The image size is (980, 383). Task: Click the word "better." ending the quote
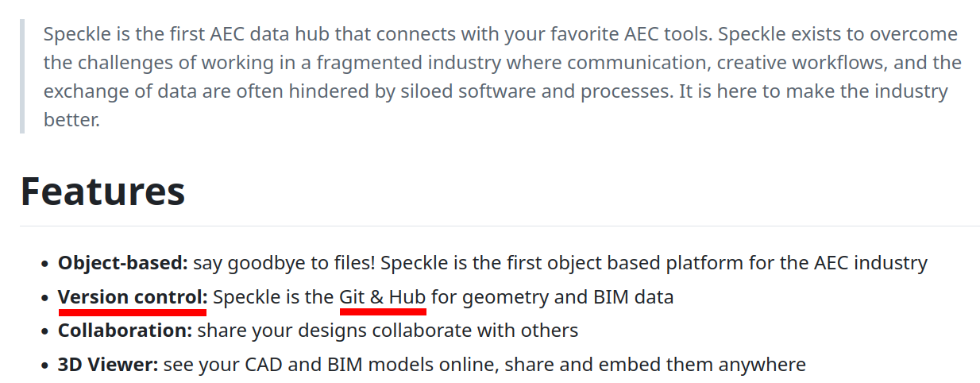click(x=71, y=121)
